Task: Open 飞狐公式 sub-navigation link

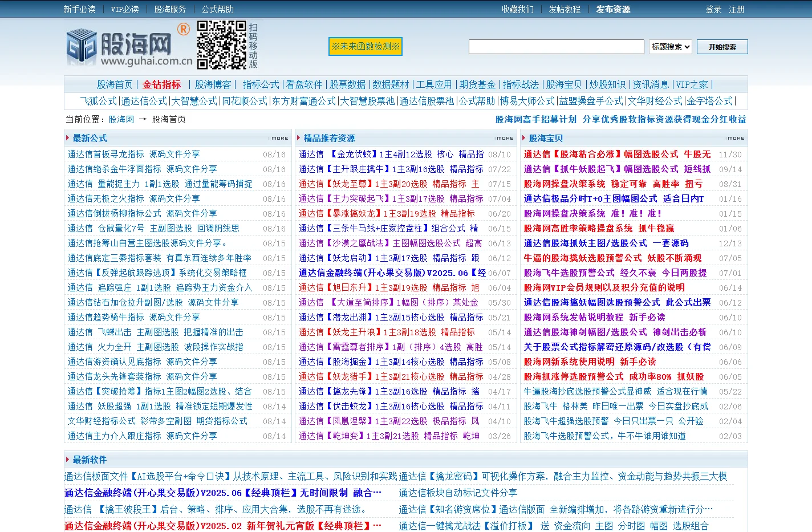Action: coord(99,101)
